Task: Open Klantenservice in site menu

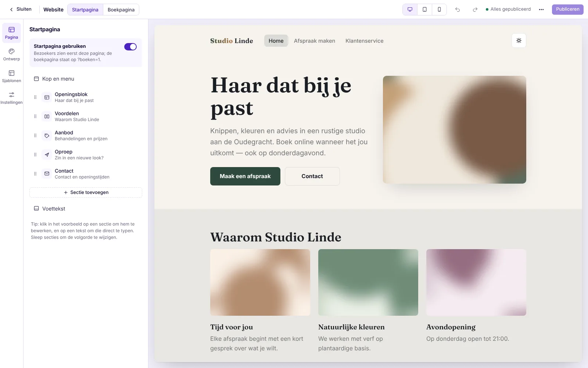Action: [364, 41]
